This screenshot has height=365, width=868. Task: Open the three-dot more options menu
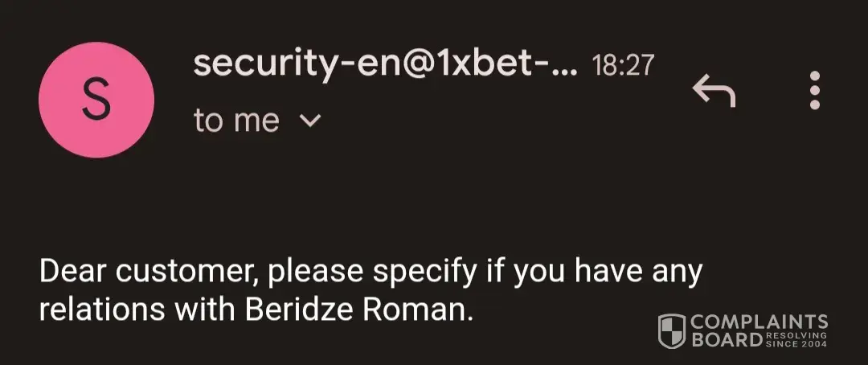pyautogui.click(x=814, y=89)
